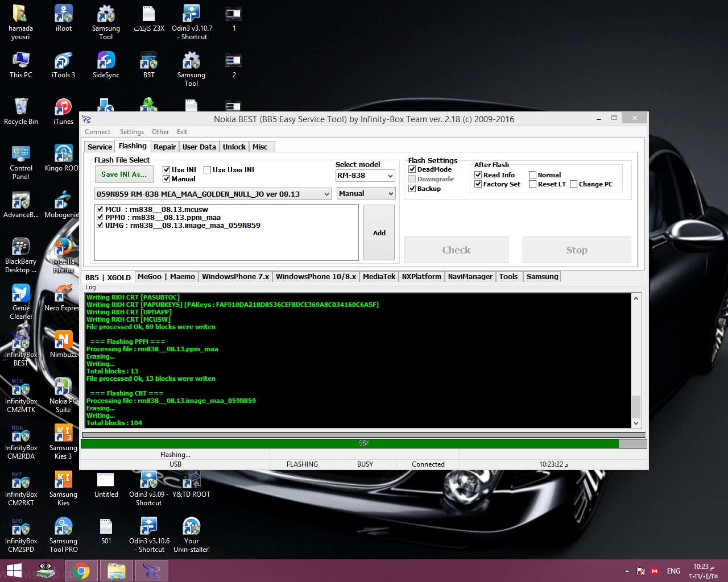Toggle UIMG image_maa file checkbox
Image resolution: width=728 pixels, height=582 pixels.
pyautogui.click(x=100, y=225)
